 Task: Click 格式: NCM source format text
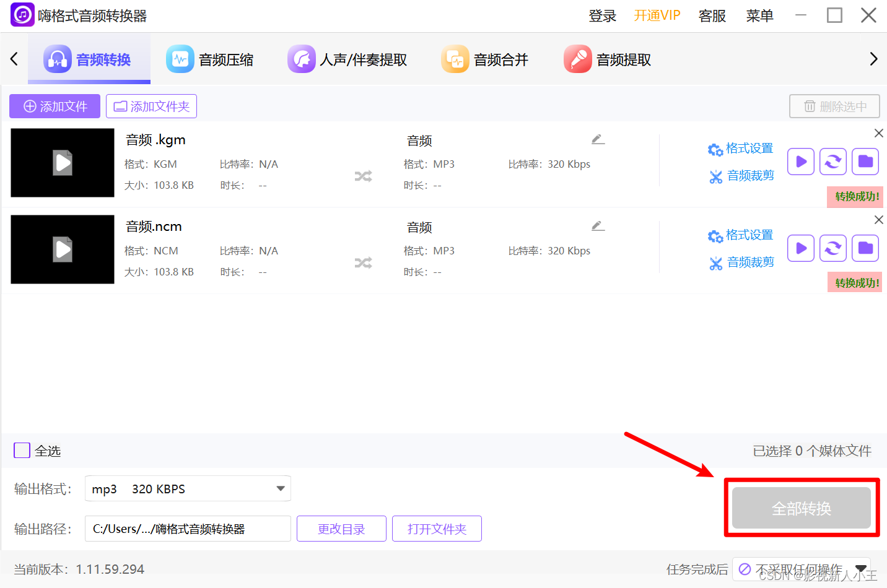(151, 251)
